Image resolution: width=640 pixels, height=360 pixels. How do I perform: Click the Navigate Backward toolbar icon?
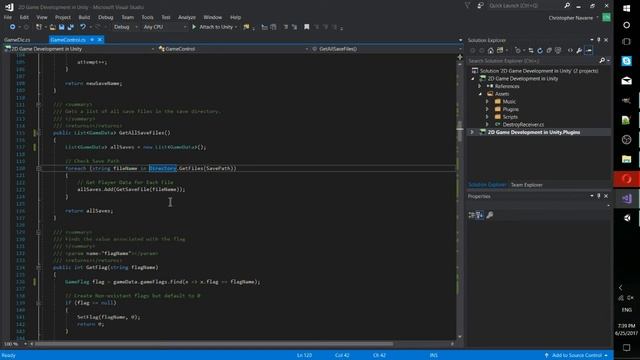(13, 27)
